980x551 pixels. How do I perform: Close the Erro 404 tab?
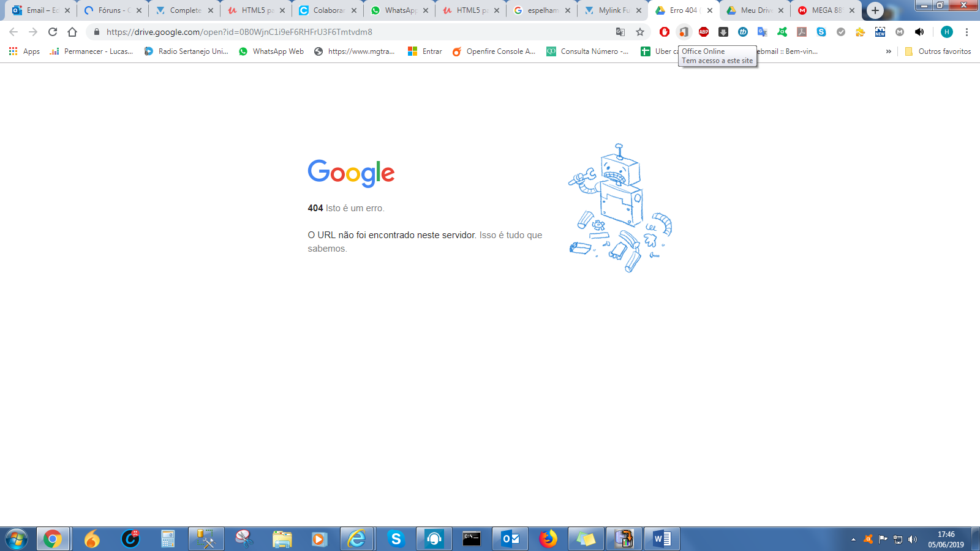point(710,10)
